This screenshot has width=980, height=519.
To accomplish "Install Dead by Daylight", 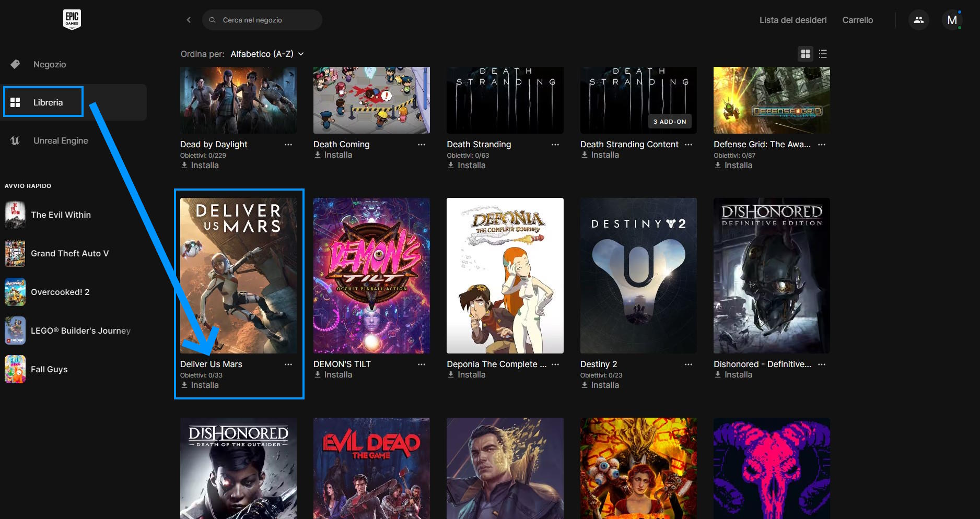I will pyautogui.click(x=200, y=165).
